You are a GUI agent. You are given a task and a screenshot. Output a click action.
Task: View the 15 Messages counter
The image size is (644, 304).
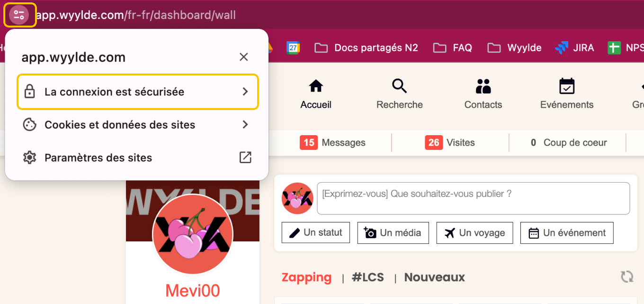(x=332, y=142)
